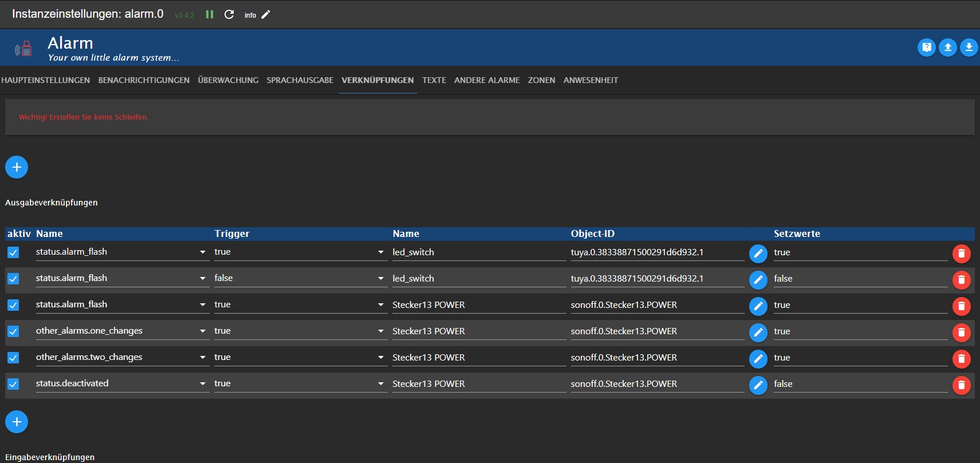This screenshot has height=463, width=980.
Task: Open Trigger dropdown in two_changes row
Action: coord(301,357)
